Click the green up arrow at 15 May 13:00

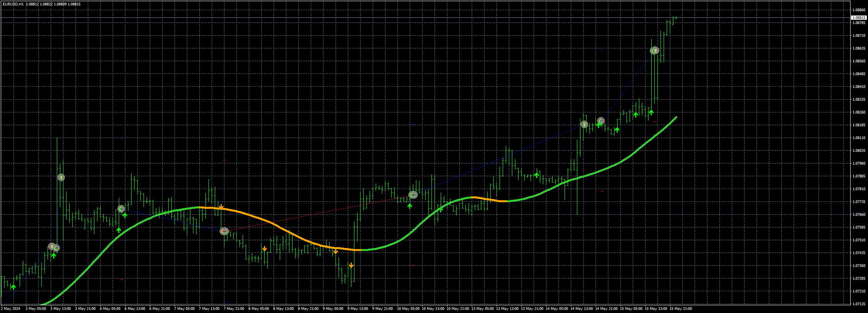pyautogui.click(x=651, y=112)
